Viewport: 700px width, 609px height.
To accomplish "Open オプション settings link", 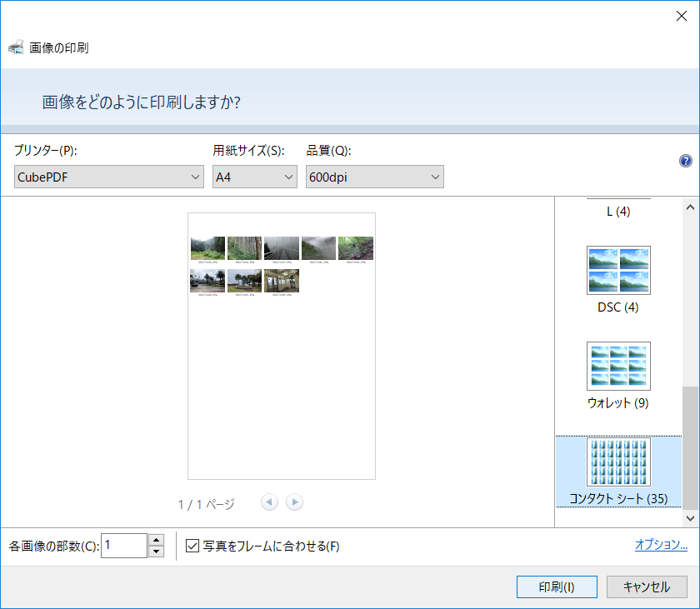I will [661, 544].
